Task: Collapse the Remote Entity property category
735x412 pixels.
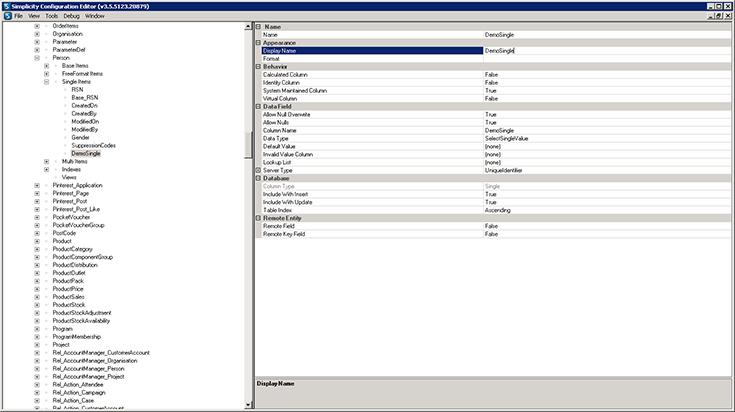Action: pos(258,218)
